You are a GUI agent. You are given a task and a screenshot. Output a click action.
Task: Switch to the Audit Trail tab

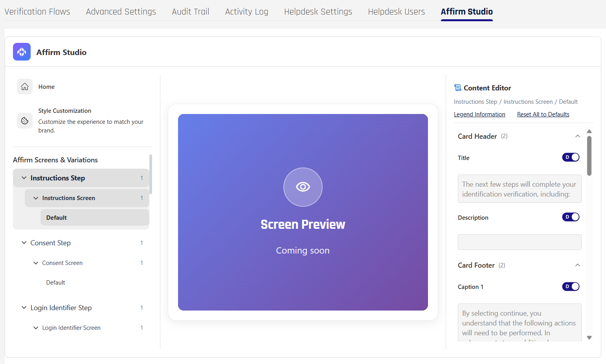coord(190,12)
